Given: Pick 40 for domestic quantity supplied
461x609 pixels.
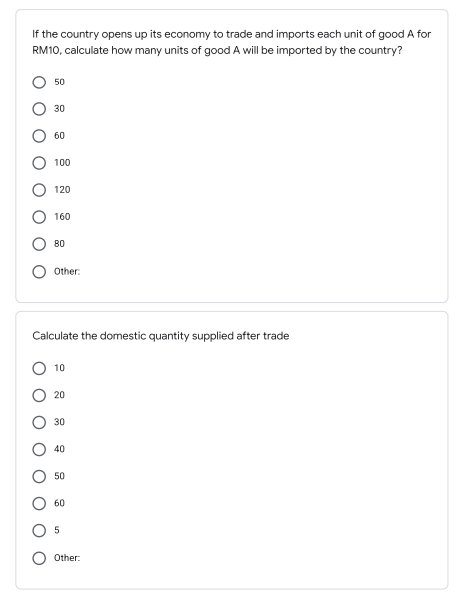Looking at the screenshot, I should tap(39, 449).
